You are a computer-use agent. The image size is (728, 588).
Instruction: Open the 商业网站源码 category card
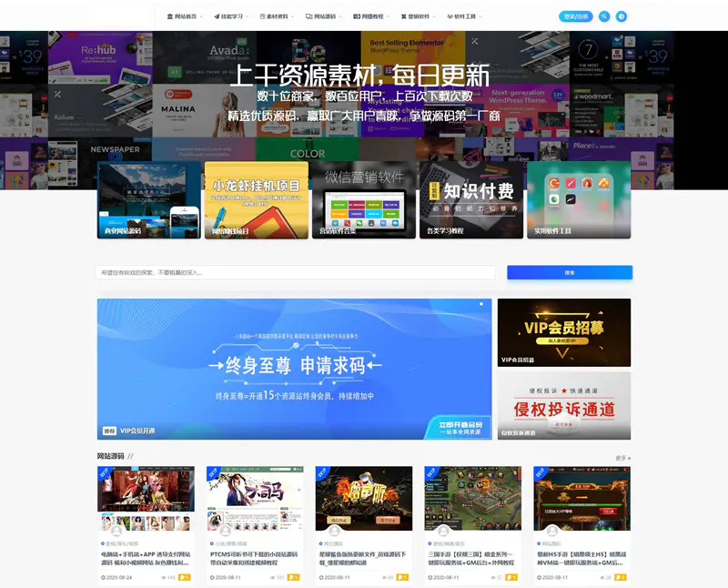point(148,200)
